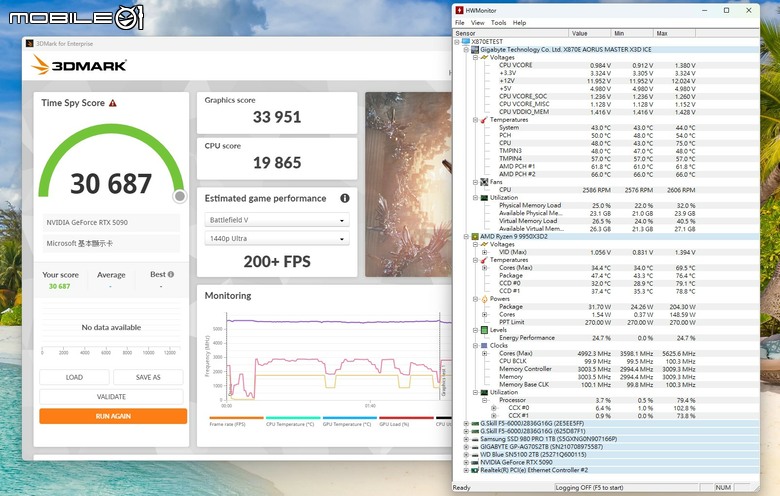The image size is (780, 496).
Task: Click the 3DMark logo
Action: [79, 65]
